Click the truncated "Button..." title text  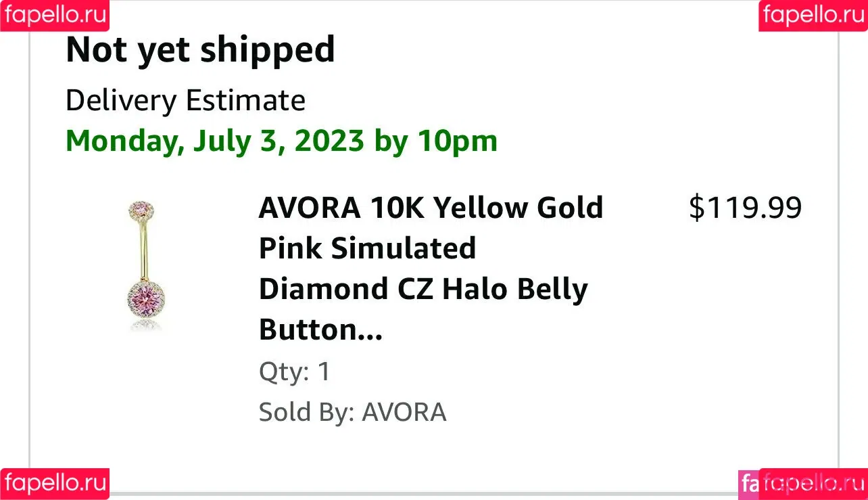pyautogui.click(x=320, y=330)
